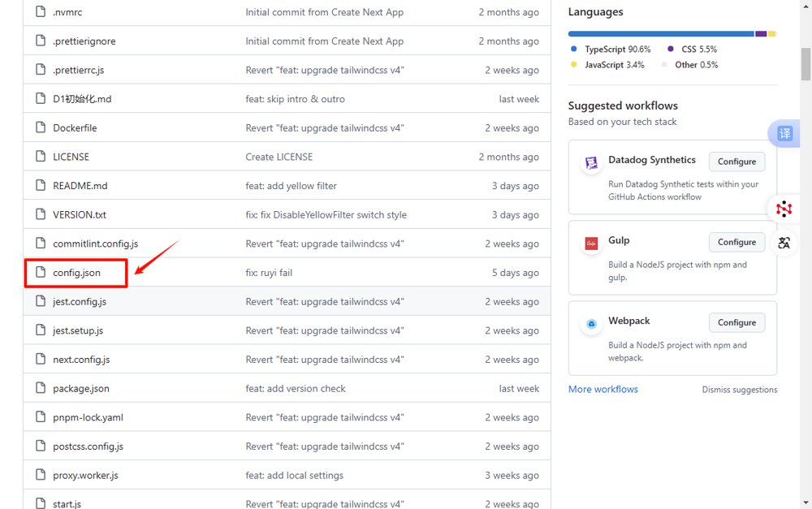Click the Webpack workflow icon
Screen dimensions: 812x509
(591, 324)
